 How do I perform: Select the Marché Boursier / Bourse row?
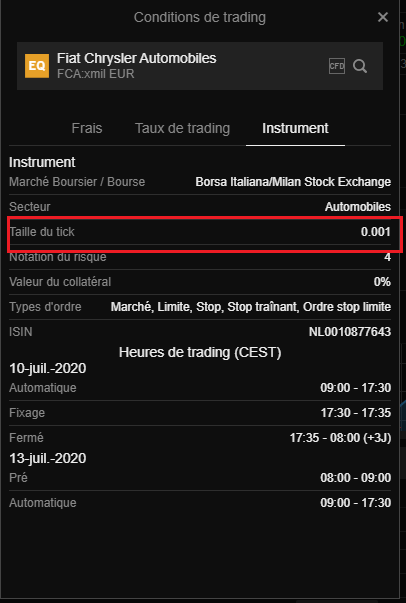(200, 182)
